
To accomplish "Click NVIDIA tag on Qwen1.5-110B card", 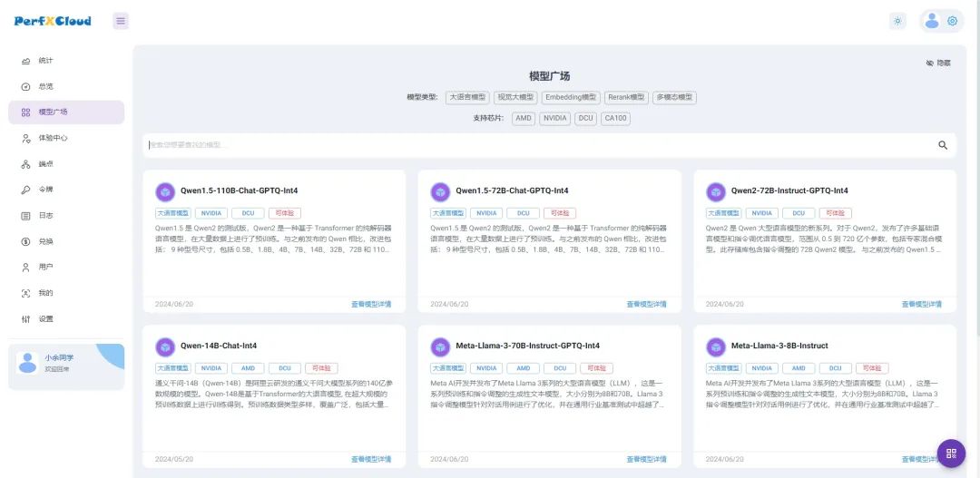I will click(x=211, y=213).
